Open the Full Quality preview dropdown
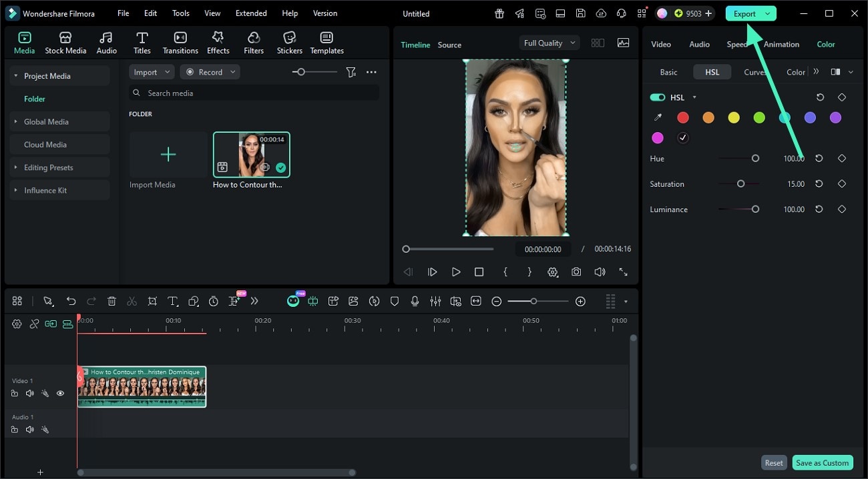Screen dimensions: 868x479 coord(549,42)
